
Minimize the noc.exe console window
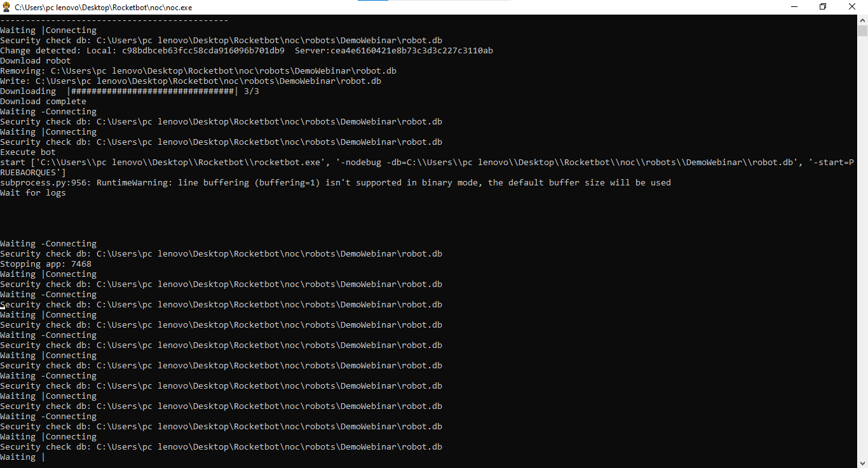(794, 7)
